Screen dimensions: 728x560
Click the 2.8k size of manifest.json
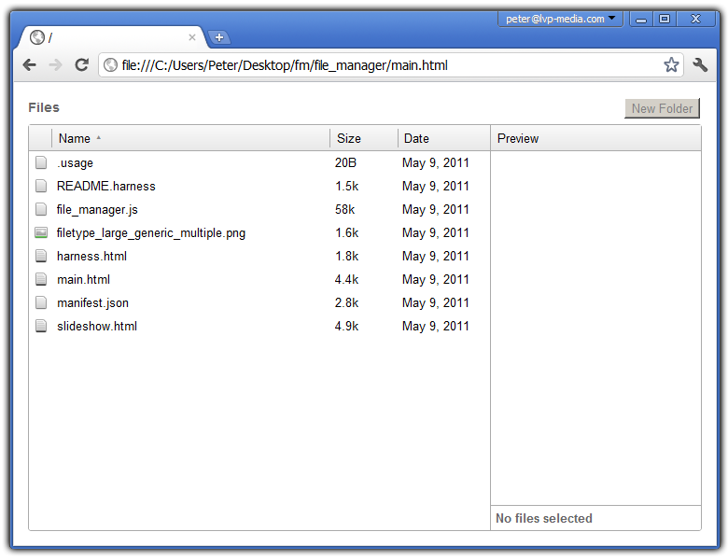347,302
